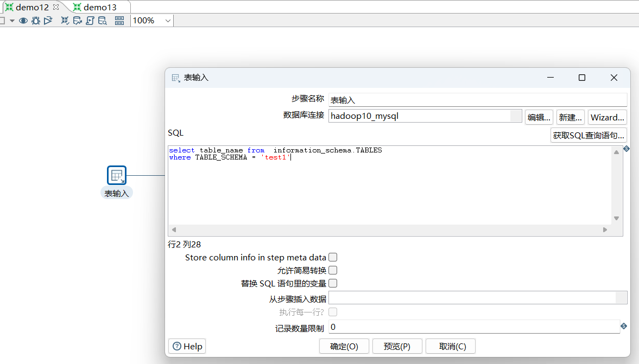The height and width of the screenshot is (364, 639).
Task: Toggle the 替换 SQL 语句里的变量 checkbox
Action: pyautogui.click(x=333, y=283)
